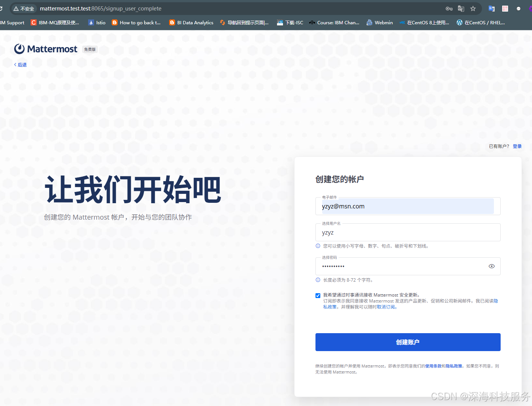The image size is (532, 406).
Task: Open How to go back bookmark
Action: pyautogui.click(x=136, y=22)
